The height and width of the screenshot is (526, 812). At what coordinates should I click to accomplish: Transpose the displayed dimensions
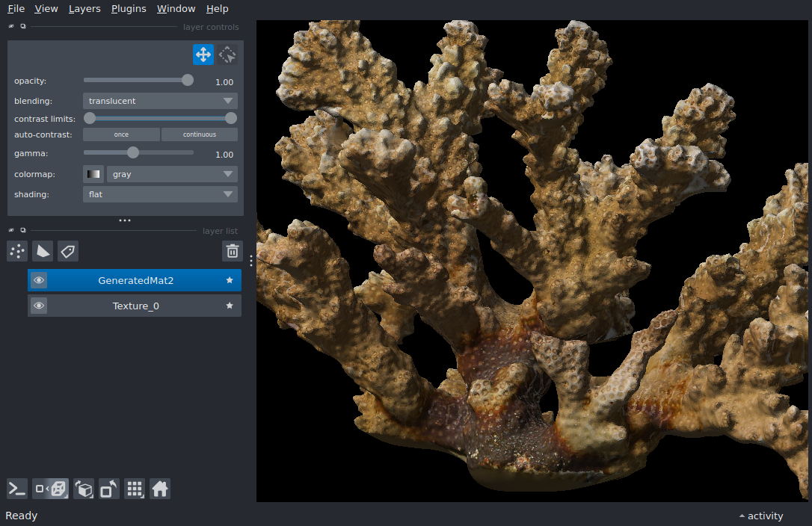[108, 489]
